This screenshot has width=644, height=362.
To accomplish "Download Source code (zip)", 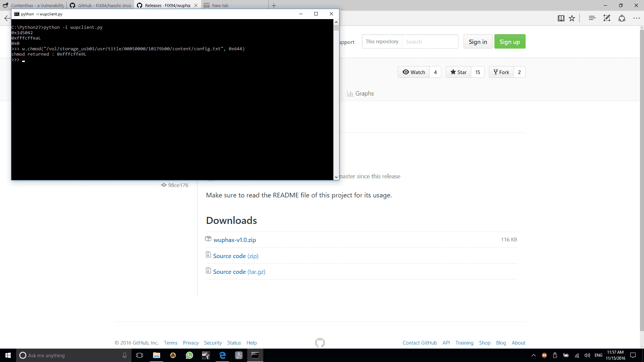I will point(236,256).
